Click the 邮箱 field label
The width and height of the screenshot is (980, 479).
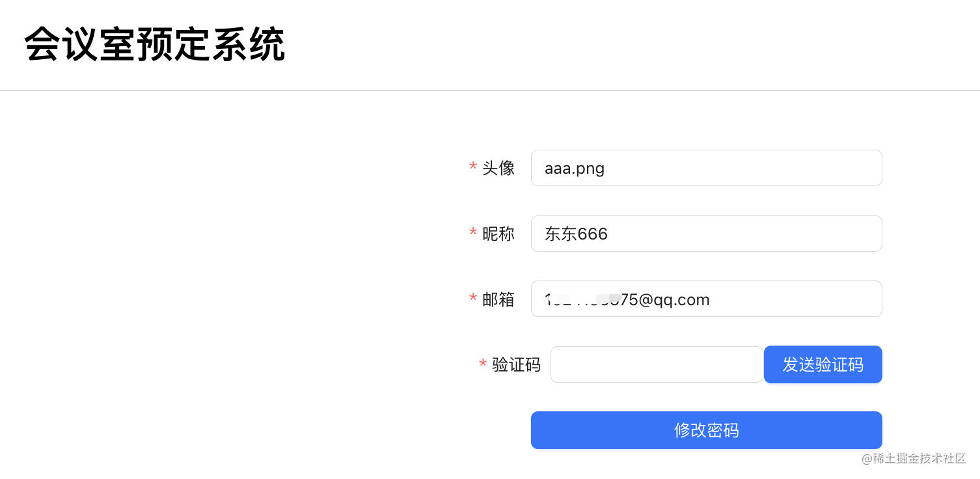[498, 299]
